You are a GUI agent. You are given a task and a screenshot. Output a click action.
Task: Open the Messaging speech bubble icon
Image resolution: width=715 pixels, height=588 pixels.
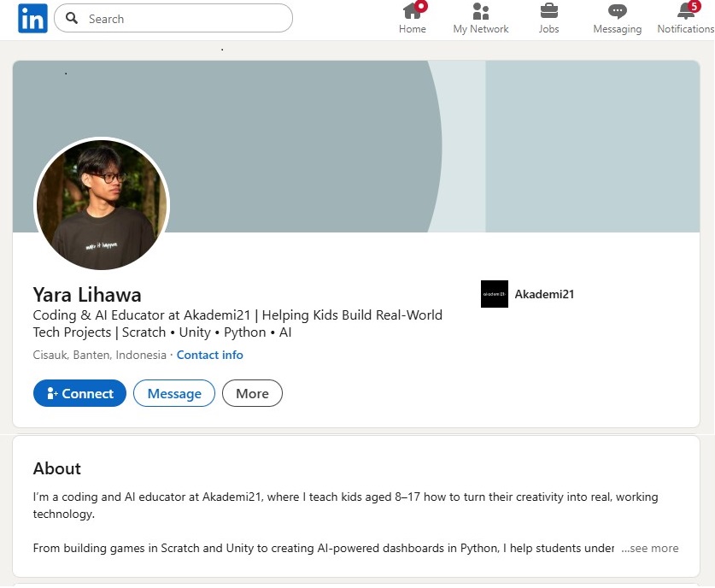coord(617,12)
